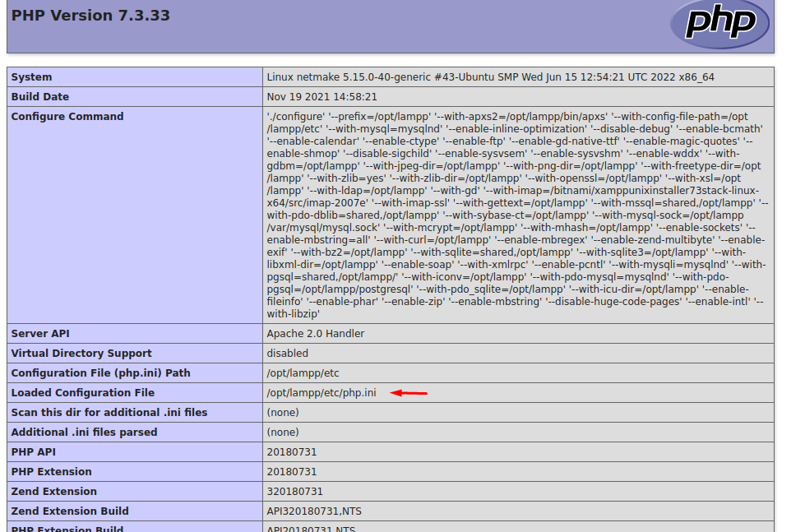Viewport: 805px width, 532px height.
Task: Click the System row label
Action: pyautogui.click(x=31, y=77)
